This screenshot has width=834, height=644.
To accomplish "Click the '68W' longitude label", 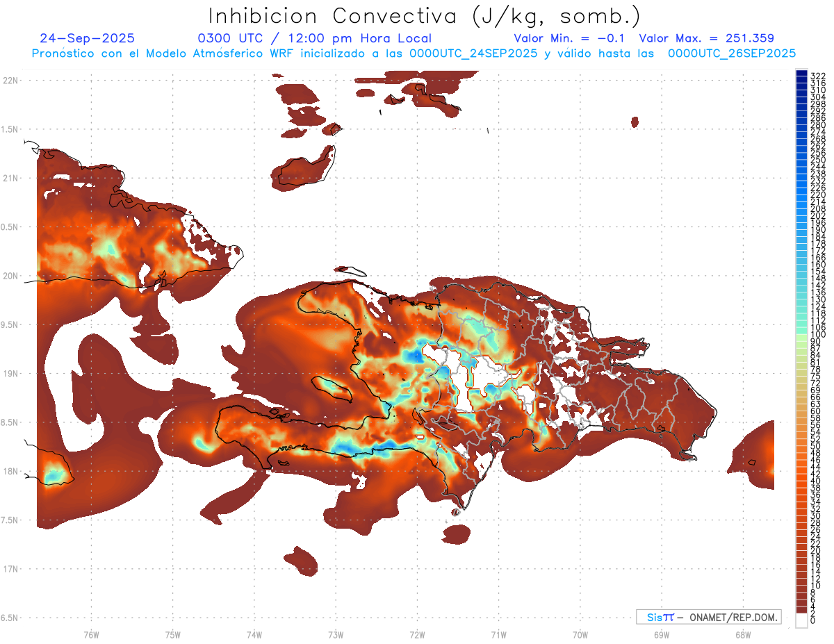I will pos(743,634).
